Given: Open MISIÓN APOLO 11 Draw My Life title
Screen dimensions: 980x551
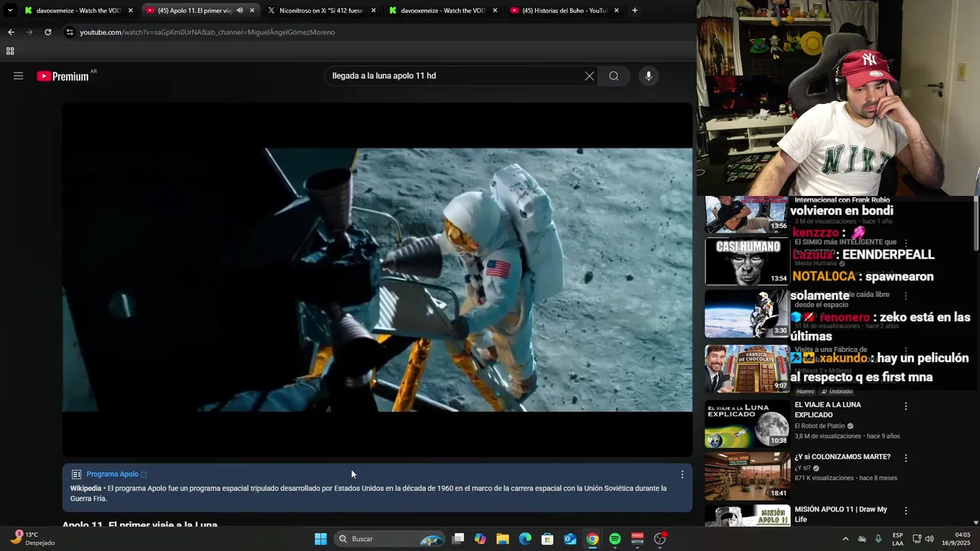Looking at the screenshot, I should pyautogui.click(x=841, y=514).
